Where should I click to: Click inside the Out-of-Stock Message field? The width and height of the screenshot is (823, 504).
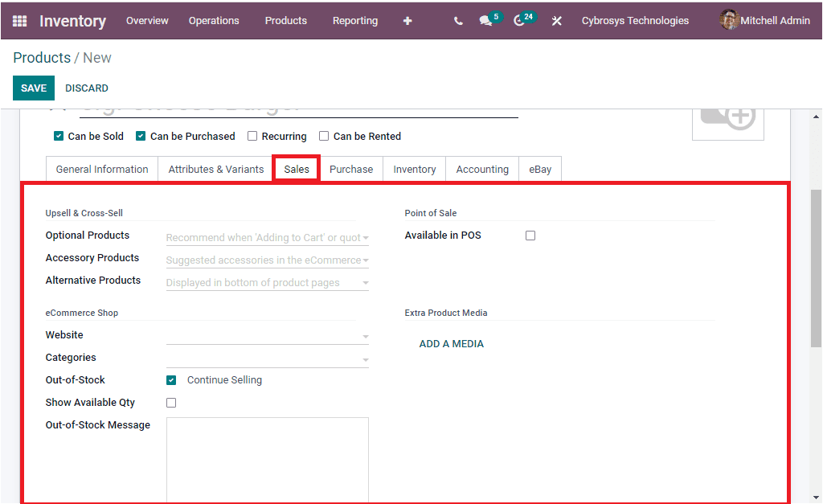(x=267, y=458)
